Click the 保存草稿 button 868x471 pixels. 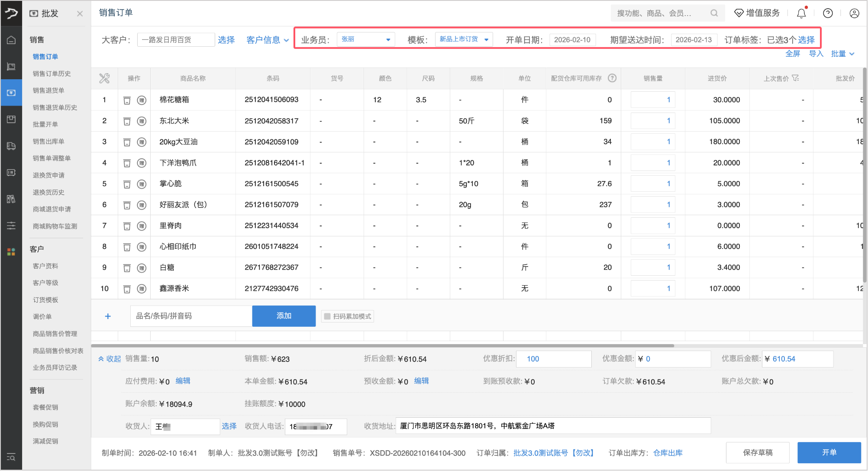coord(757,452)
